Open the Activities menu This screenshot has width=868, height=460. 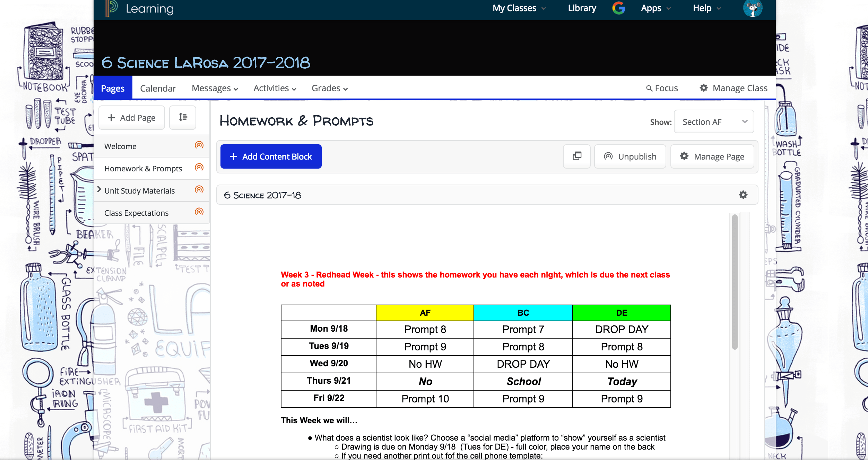[275, 88]
